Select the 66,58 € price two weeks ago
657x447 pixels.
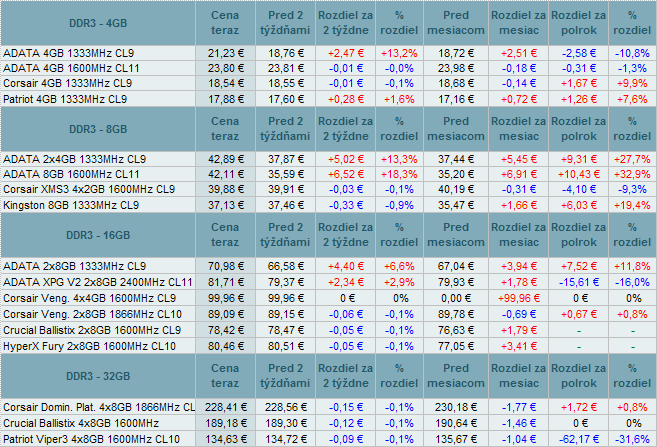[x=286, y=266]
